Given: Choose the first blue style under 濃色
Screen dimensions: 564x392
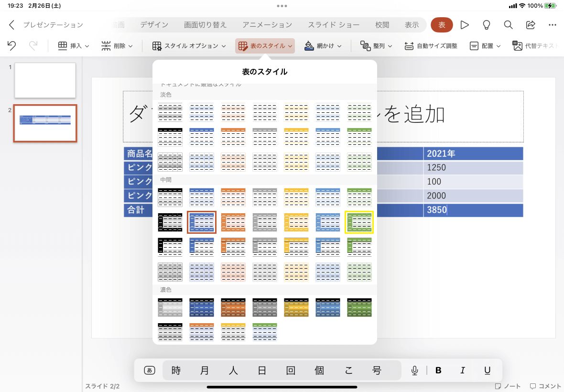Looking at the screenshot, I should click(x=201, y=307).
